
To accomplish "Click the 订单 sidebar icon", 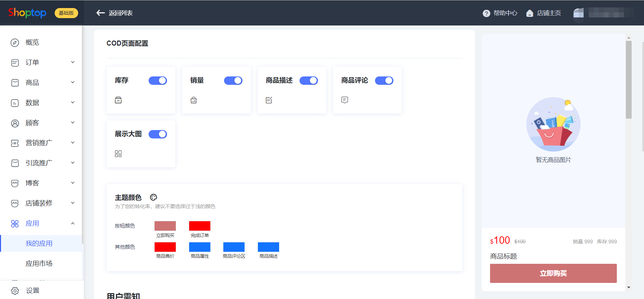I will (15, 63).
